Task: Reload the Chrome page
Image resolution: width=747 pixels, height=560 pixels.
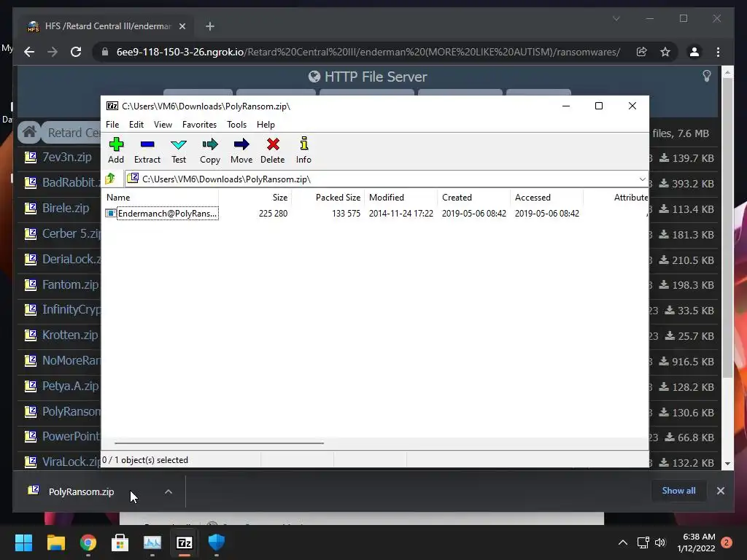Action: (x=76, y=52)
